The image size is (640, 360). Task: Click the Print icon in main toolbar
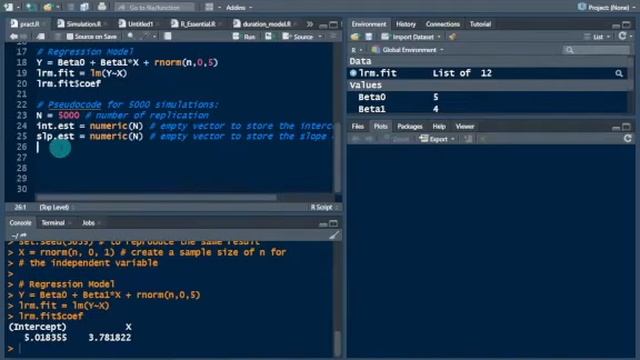(102, 7)
